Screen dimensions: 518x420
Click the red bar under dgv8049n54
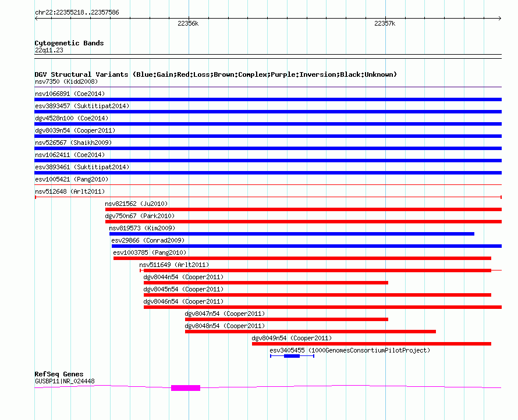point(372,344)
